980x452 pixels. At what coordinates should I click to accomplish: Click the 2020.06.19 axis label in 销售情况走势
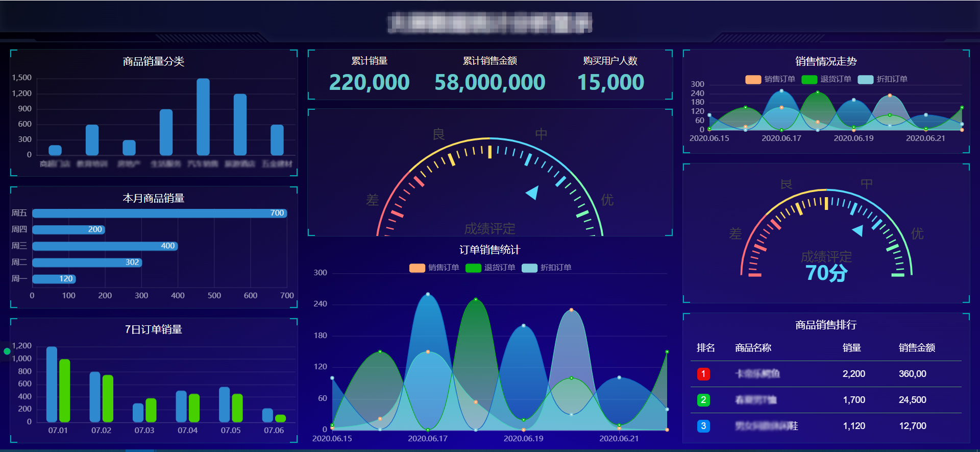853,138
